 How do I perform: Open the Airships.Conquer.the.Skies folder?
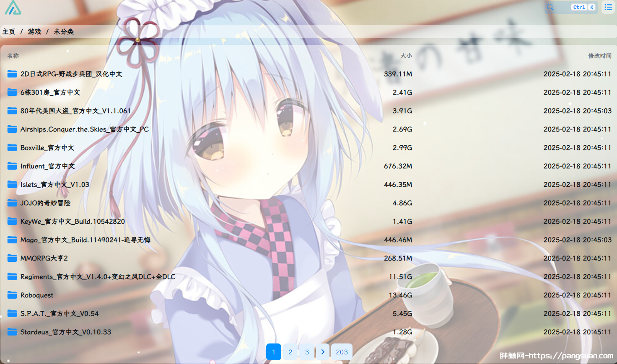[84, 129]
